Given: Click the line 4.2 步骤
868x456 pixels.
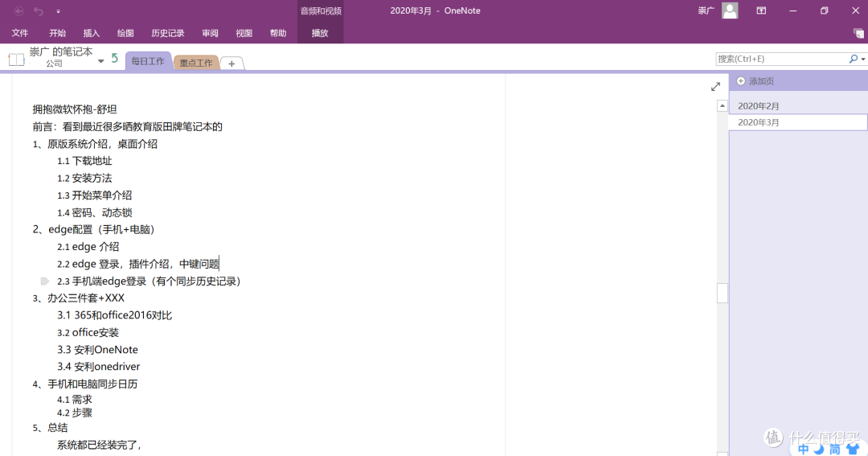Looking at the screenshot, I should (x=75, y=413).
